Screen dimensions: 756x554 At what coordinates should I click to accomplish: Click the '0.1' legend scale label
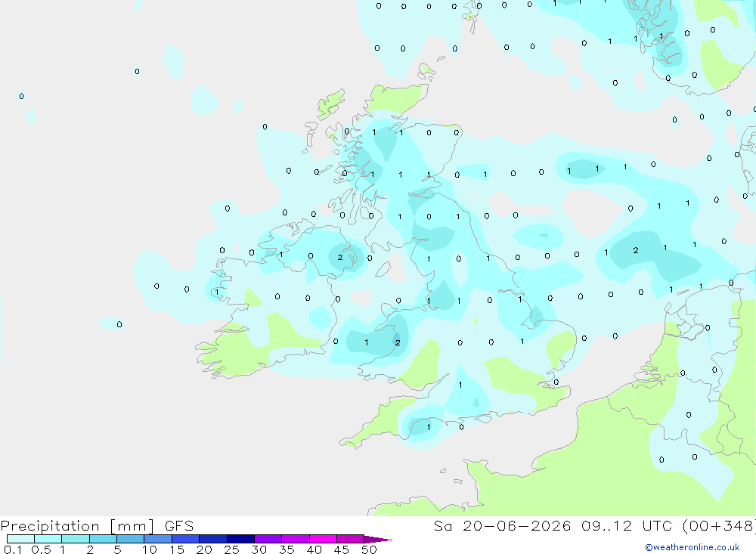click(x=13, y=549)
